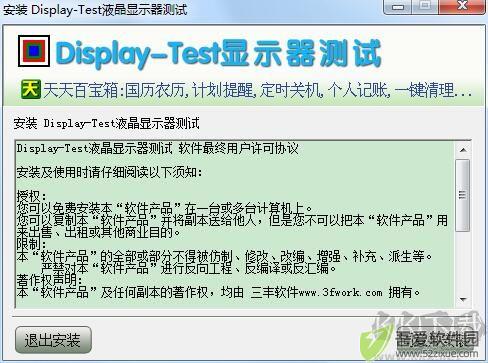Click the license text scrollbar thumb
Image resolution: width=488 pixels, height=363 pixels.
coord(463,195)
